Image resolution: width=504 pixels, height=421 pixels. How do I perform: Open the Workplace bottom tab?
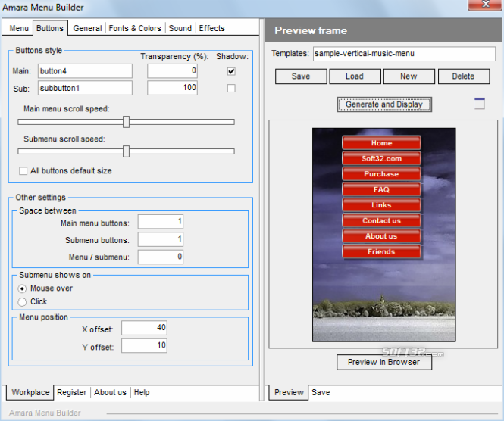tap(30, 392)
